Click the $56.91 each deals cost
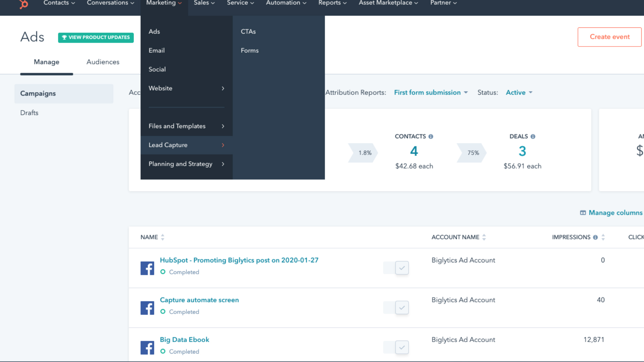 click(x=522, y=166)
